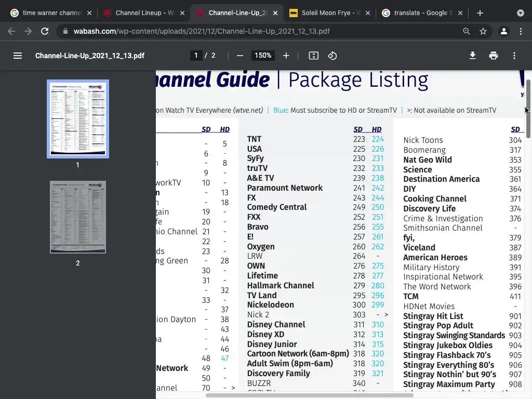Click TV Land channel listing
This screenshot has width=532, height=399.
click(x=262, y=295)
